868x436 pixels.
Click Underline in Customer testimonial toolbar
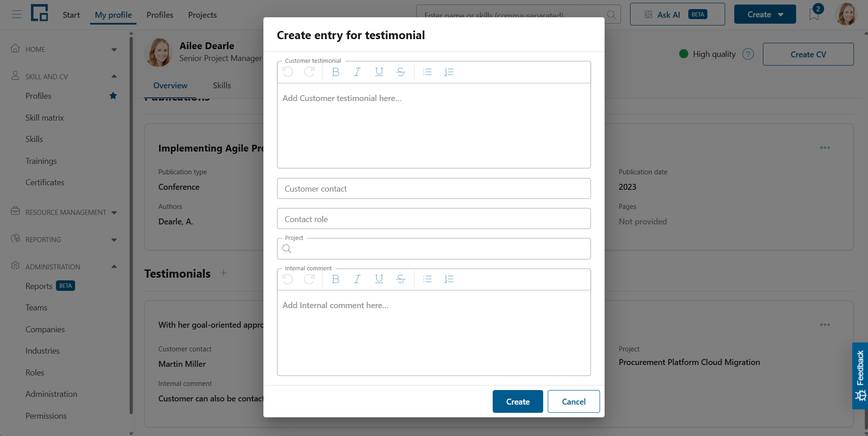pos(379,72)
